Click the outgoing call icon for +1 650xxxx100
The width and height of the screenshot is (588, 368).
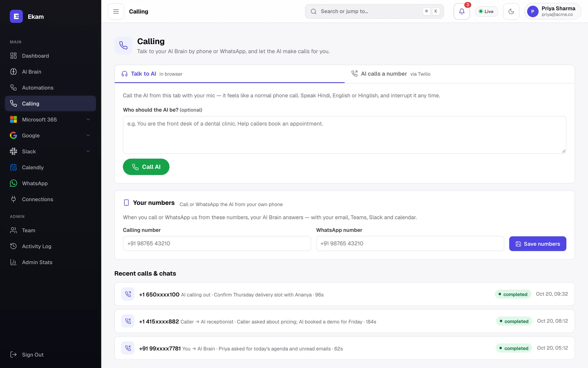[128, 294]
